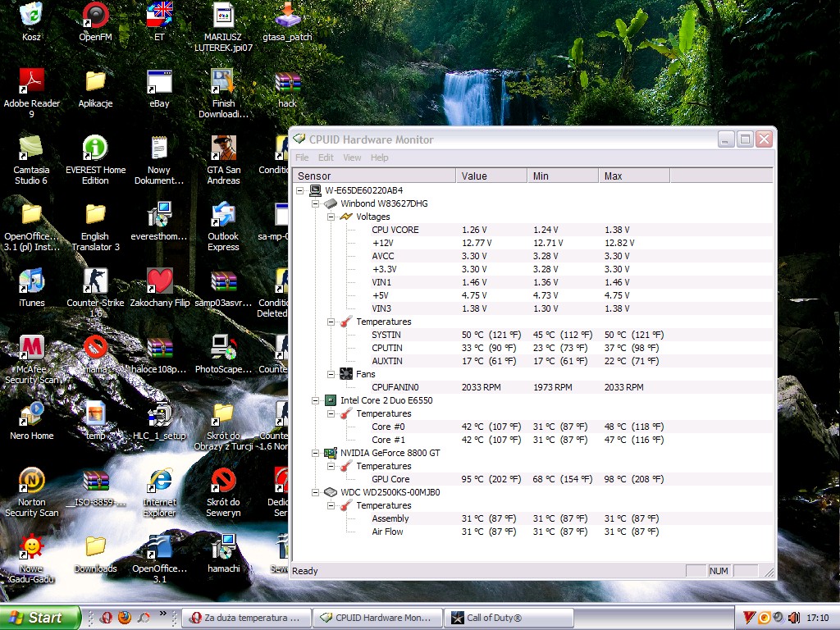Open the File menu in Hardware Monitor

(302, 157)
